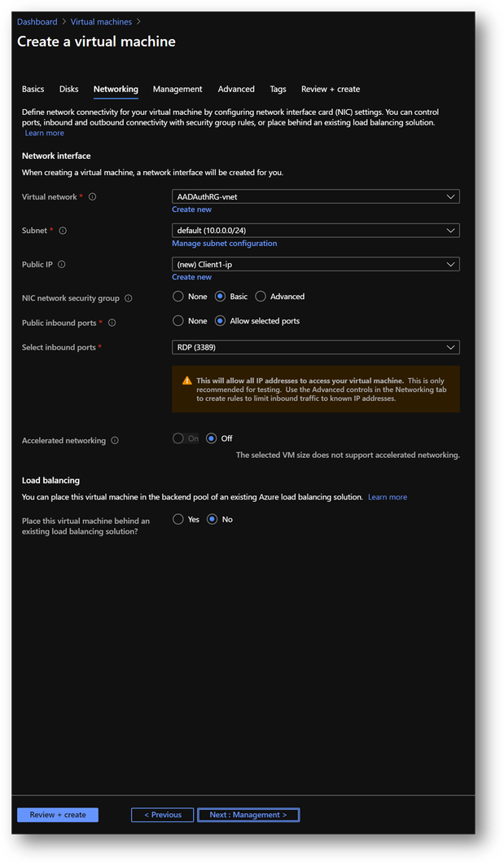
Task: Choose None for public inbound ports
Action: (178, 321)
